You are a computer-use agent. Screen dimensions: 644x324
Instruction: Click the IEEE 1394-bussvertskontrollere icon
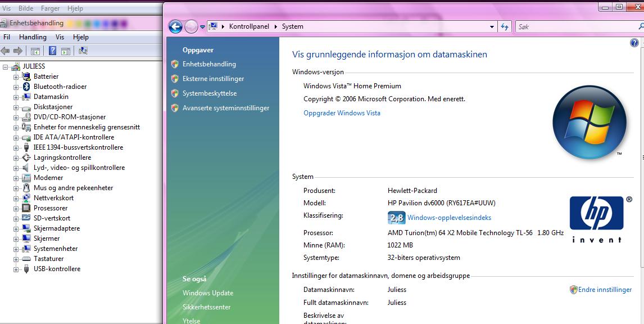pos(26,147)
